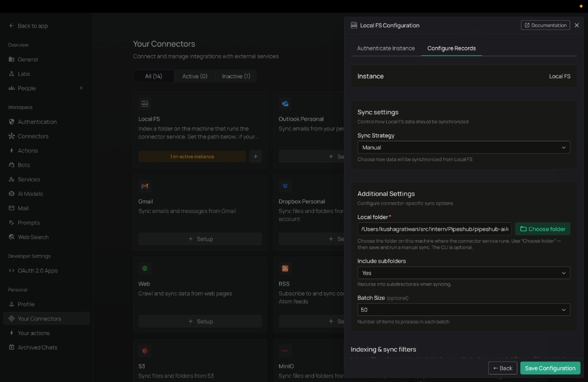This screenshot has width=588, height=382.
Task: Click the Indexing & sync filters heading
Action: tap(383, 349)
